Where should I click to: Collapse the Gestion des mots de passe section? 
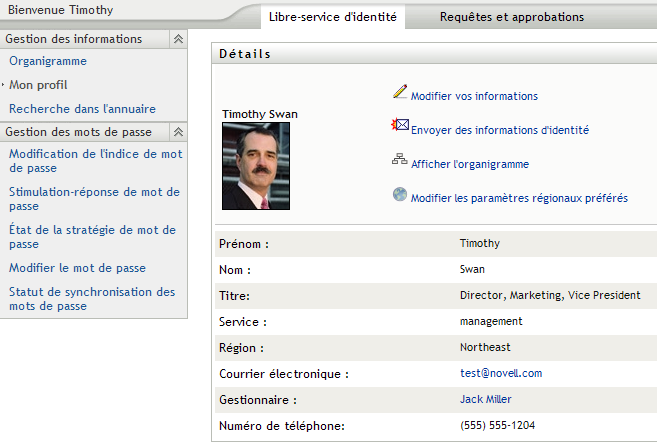click(178, 131)
